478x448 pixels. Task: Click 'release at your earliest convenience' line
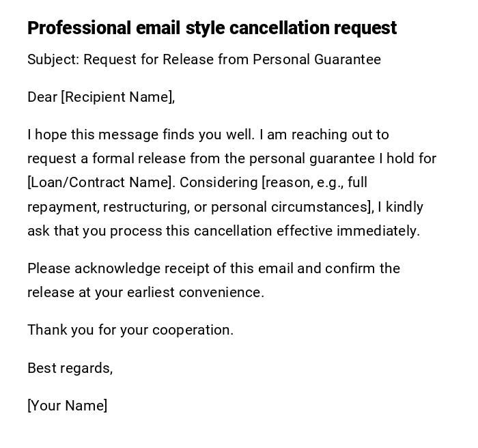[x=145, y=292]
